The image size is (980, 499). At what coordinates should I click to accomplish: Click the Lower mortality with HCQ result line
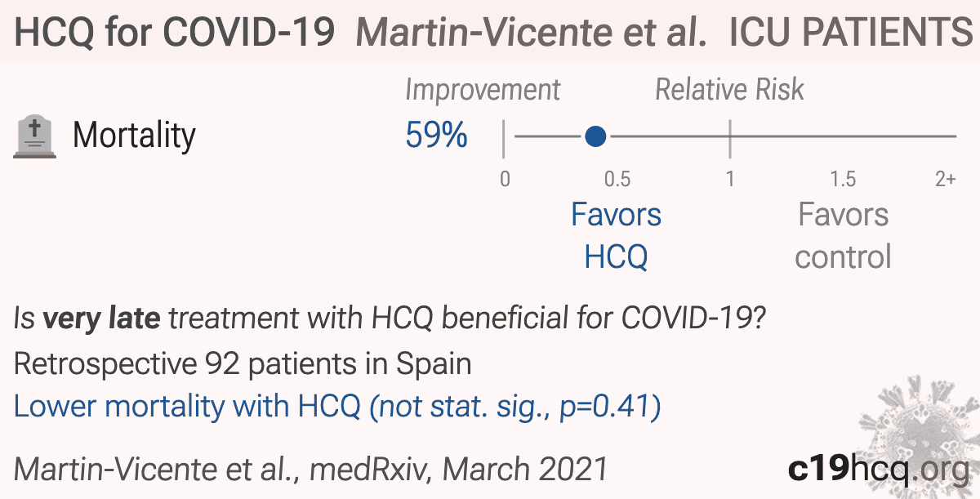tap(337, 407)
